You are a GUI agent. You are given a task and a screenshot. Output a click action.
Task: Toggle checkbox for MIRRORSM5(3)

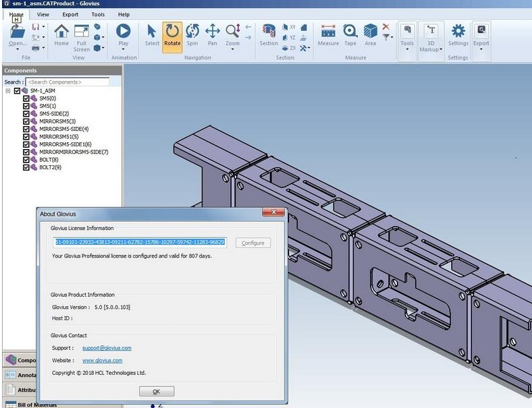(26, 121)
